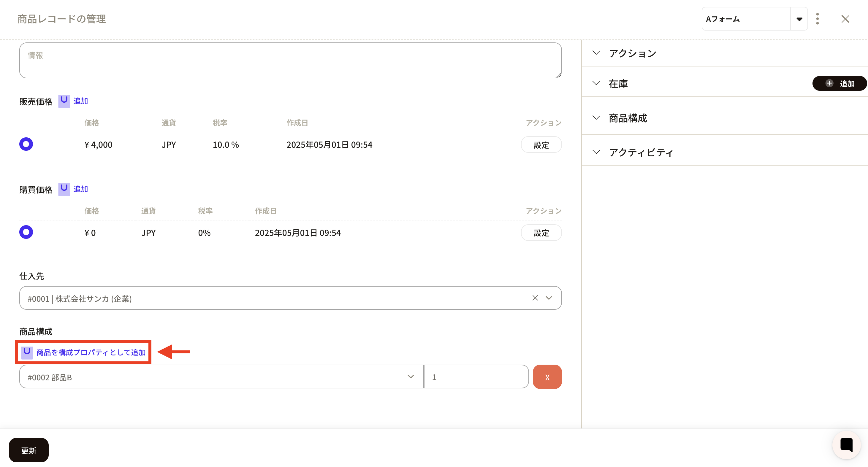Open the 仕入先 supplier dropdown arrow
Image resolution: width=868 pixels, height=467 pixels.
[549, 298]
